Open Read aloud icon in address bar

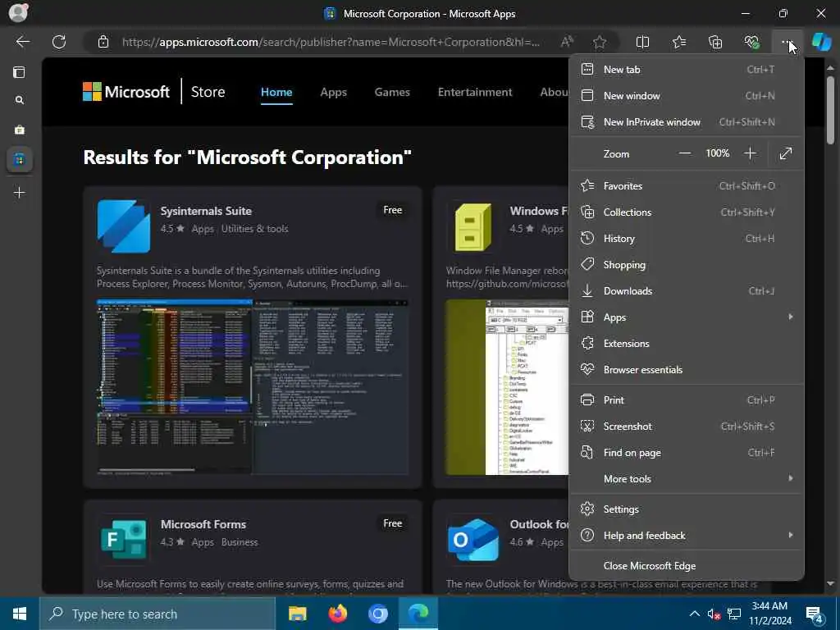pyautogui.click(x=567, y=42)
